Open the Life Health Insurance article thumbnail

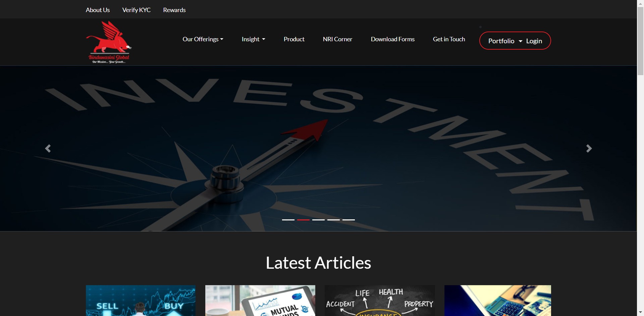pyautogui.click(x=380, y=300)
